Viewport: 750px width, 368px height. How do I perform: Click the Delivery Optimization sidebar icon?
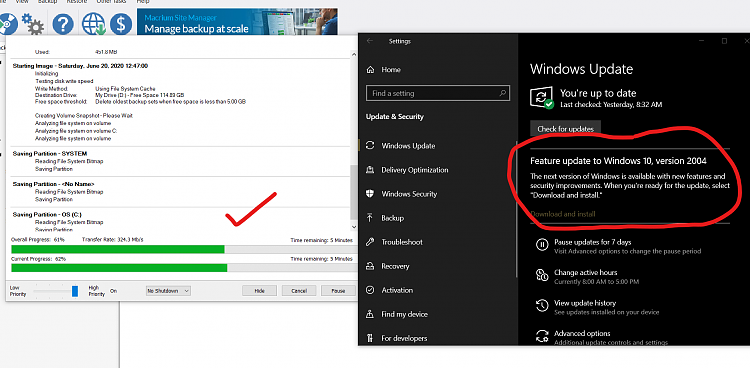click(370, 170)
